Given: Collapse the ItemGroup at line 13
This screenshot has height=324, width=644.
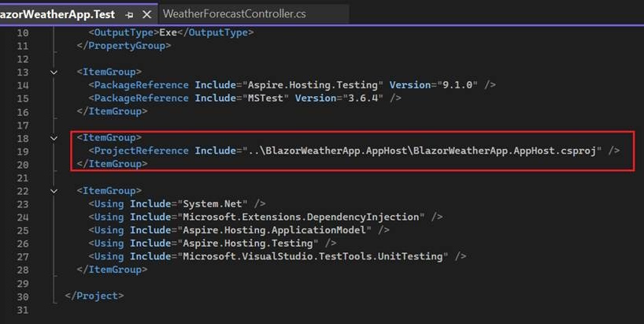Looking at the screenshot, I should (54, 72).
